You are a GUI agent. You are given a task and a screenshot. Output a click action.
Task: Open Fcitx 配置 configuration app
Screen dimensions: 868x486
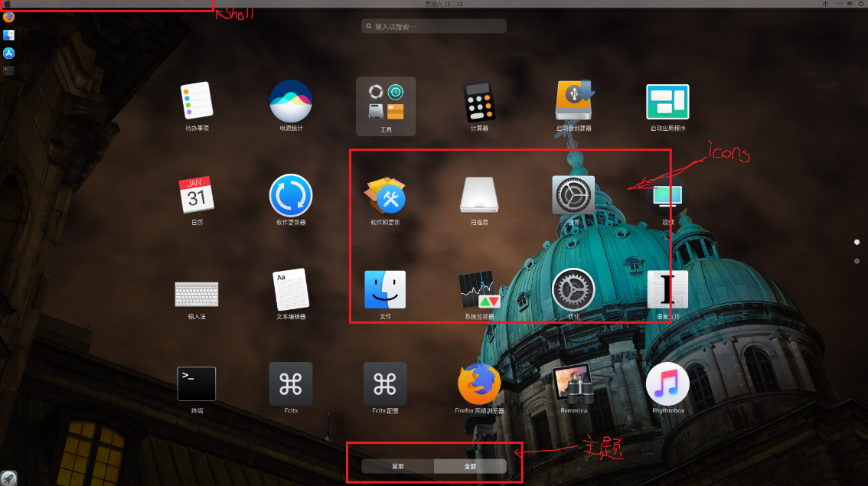click(x=385, y=383)
